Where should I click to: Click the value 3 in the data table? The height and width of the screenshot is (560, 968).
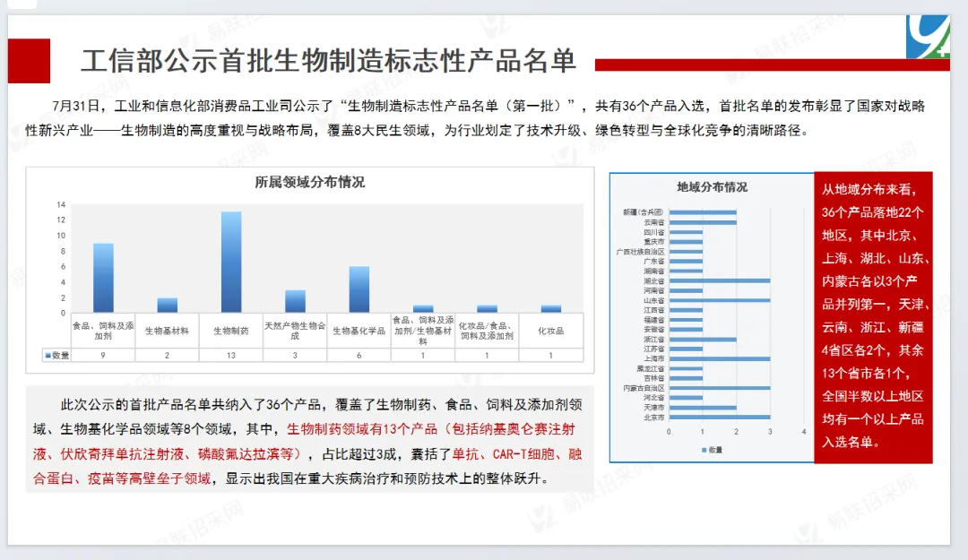click(x=295, y=355)
